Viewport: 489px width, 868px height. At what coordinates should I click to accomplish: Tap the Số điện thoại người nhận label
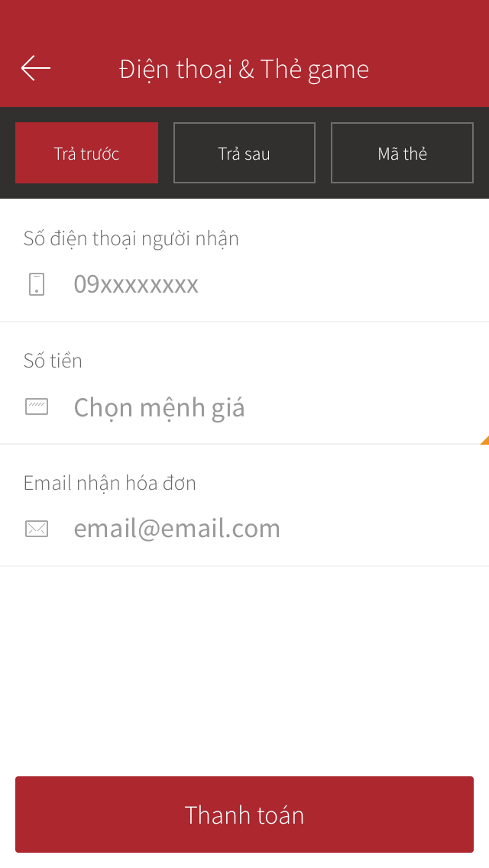131,238
